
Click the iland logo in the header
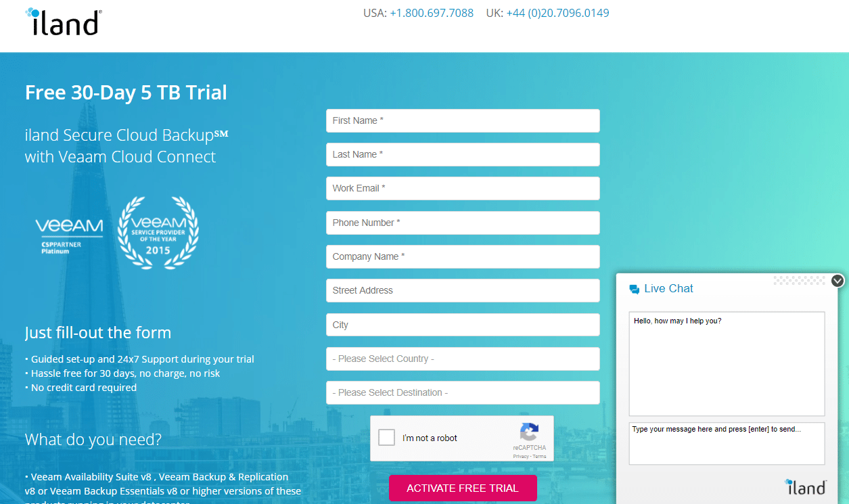coord(62,21)
